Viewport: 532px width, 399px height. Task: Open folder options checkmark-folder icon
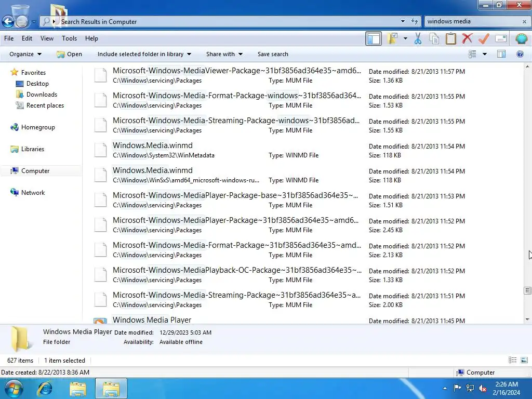pyautogui.click(x=393, y=38)
